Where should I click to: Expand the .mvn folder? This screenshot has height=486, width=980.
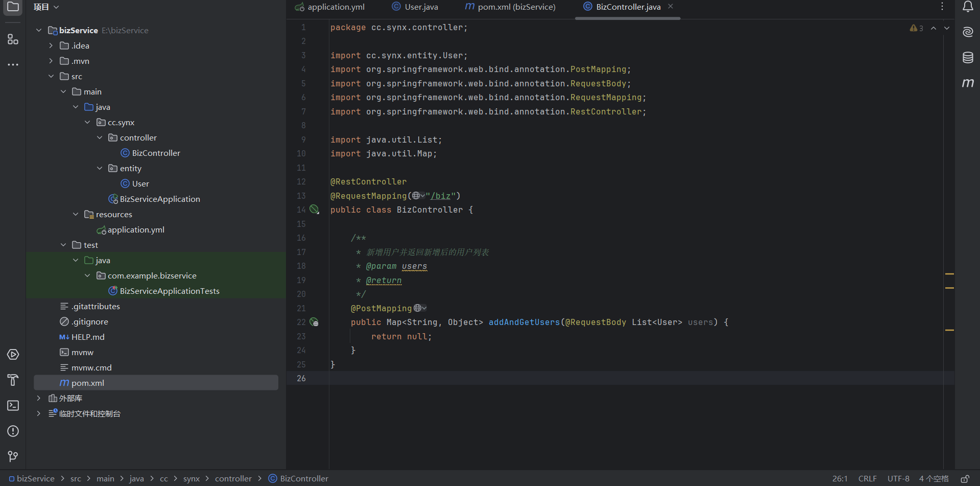pos(51,61)
